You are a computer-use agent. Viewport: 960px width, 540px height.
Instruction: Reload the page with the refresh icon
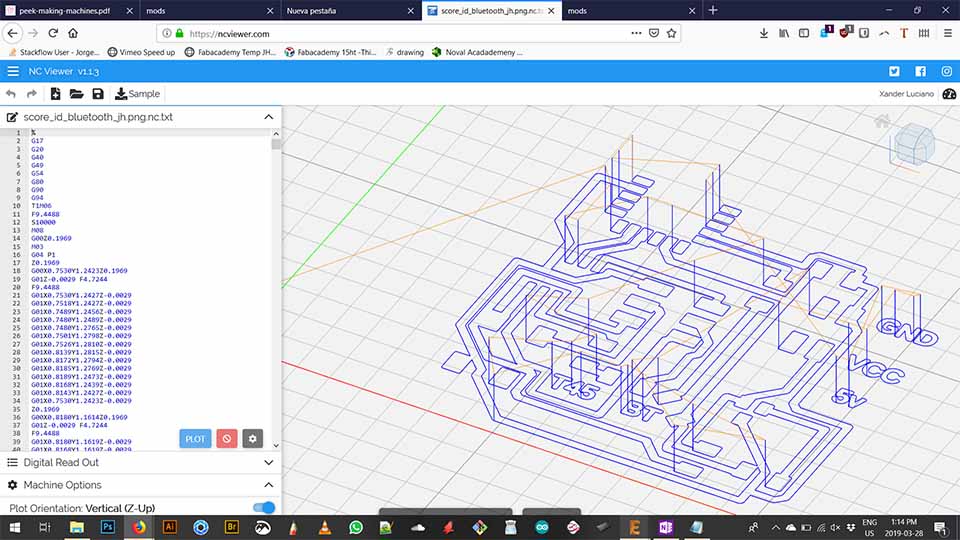point(53,33)
